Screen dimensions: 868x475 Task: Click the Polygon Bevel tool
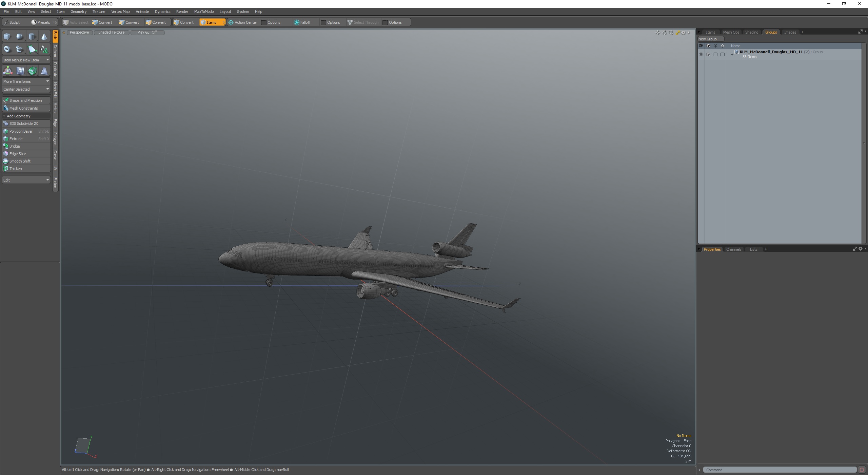(x=26, y=131)
